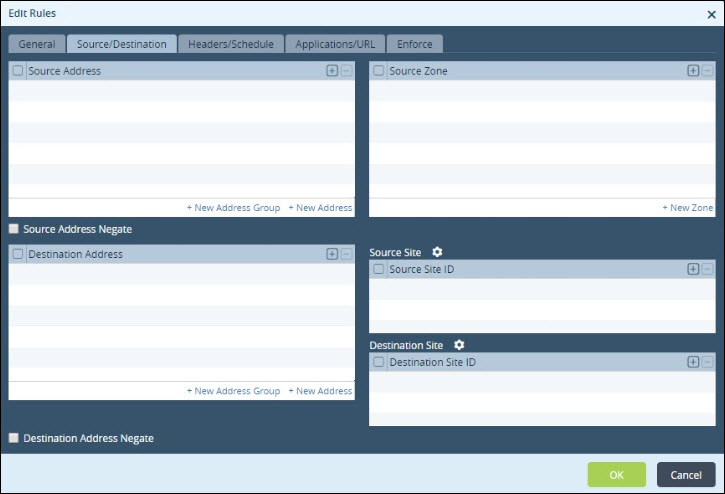This screenshot has width=725, height=494.
Task: Confirm changes with the OK button
Action: pyautogui.click(x=616, y=475)
